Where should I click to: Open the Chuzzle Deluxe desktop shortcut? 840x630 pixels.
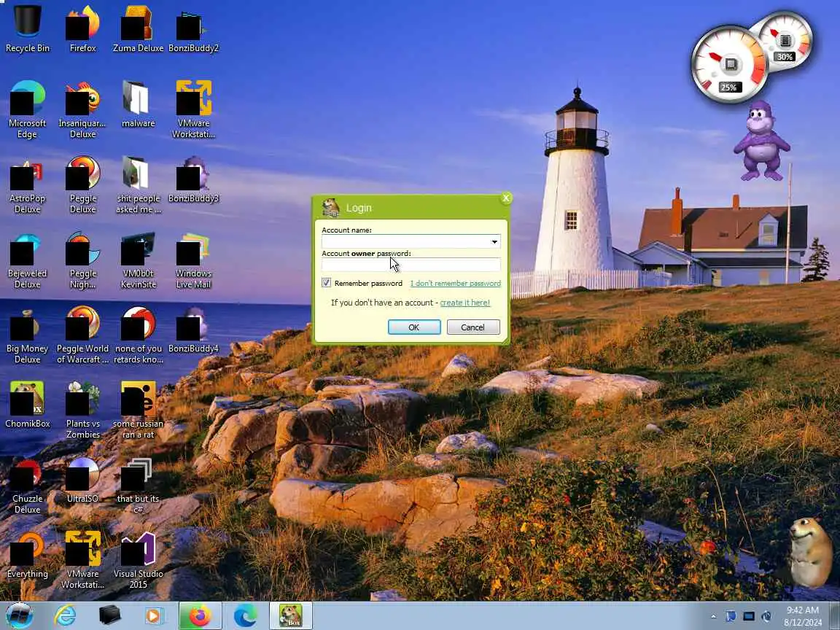pyautogui.click(x=27, y=484)
